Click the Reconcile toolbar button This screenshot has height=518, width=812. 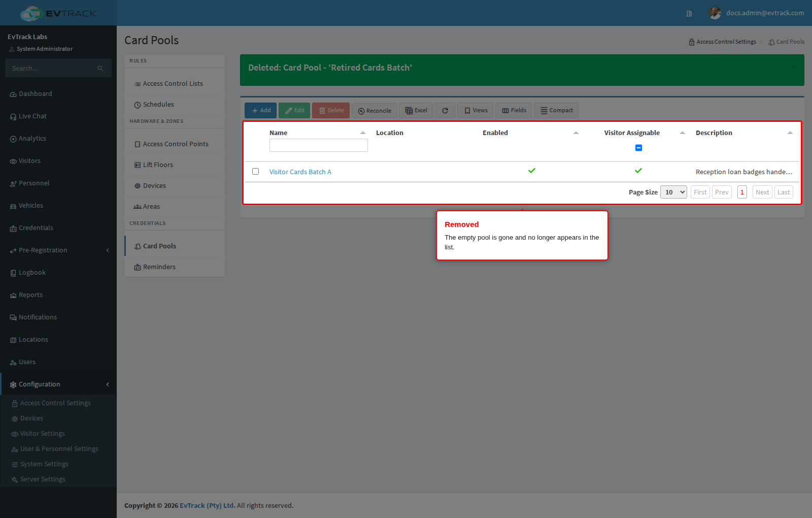[375, 111]
